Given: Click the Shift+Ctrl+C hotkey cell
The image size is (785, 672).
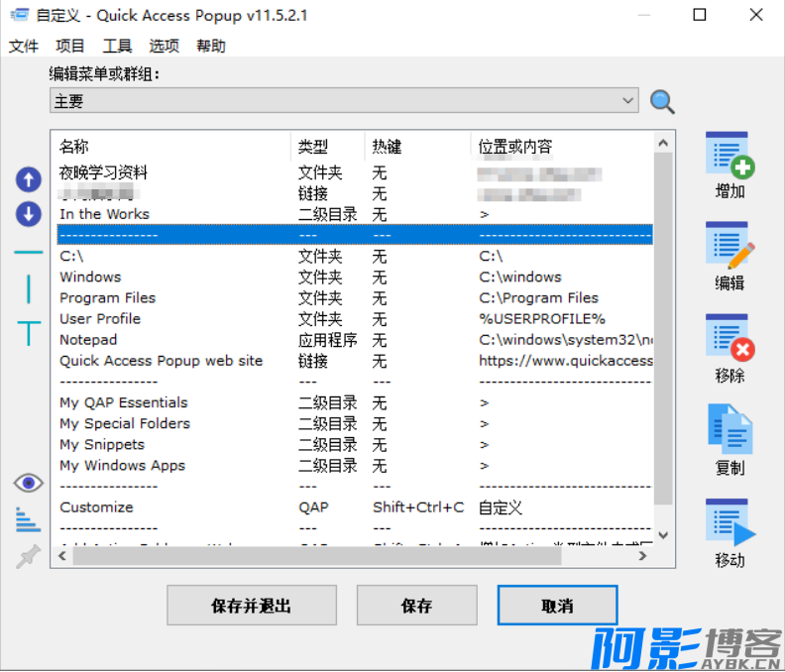Looking at the screenshot, I should pos(418,507).
